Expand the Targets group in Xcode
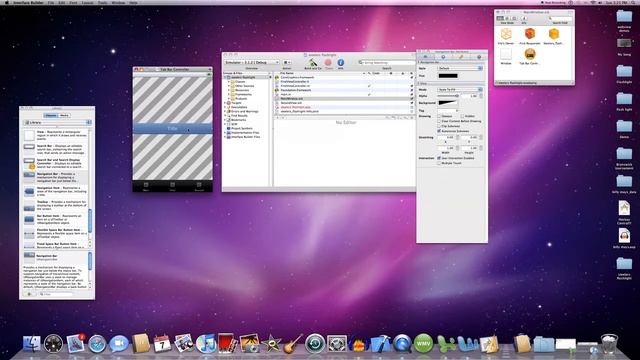 [x=225, y=103]
